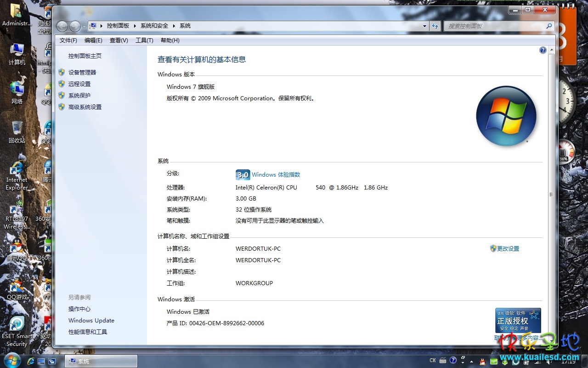
Task: Click the 系统 taskbar button
Action: click(x=101, y=361)
